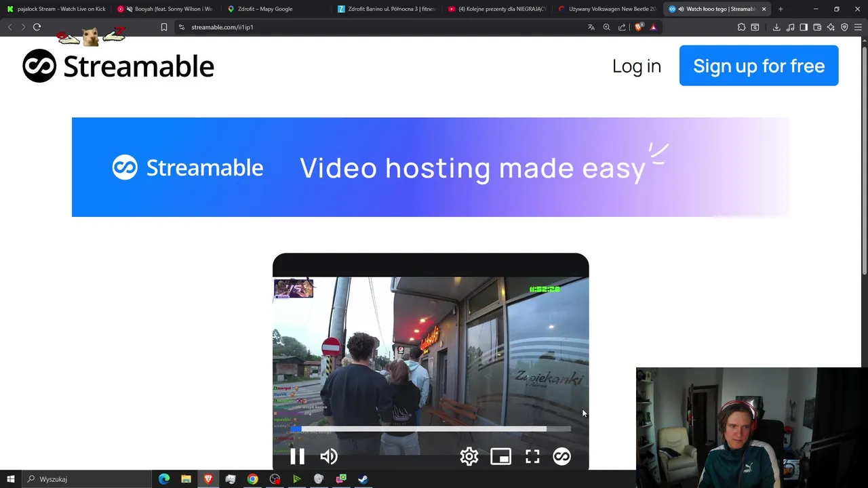This screenshot has height=488, width=868.
Task: Reload the current page
Action: [x=37, y=27]
